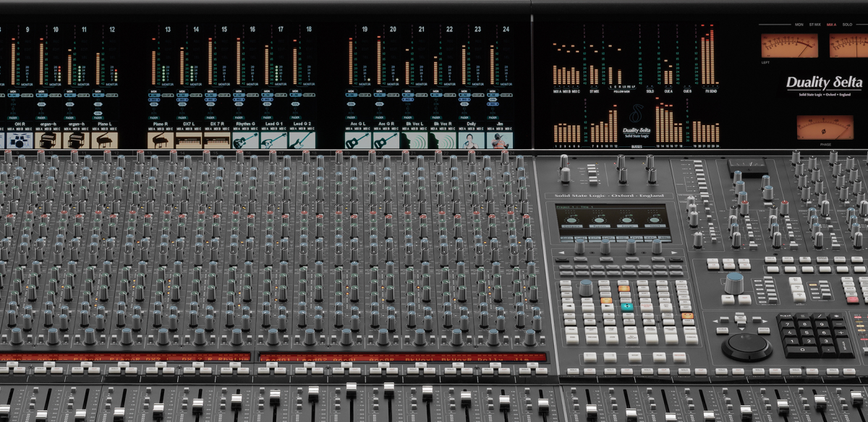This screenshot has height=422, width=868.
Task: Select the Acc G L acoustic guitar icon
Action: (358, 140)
